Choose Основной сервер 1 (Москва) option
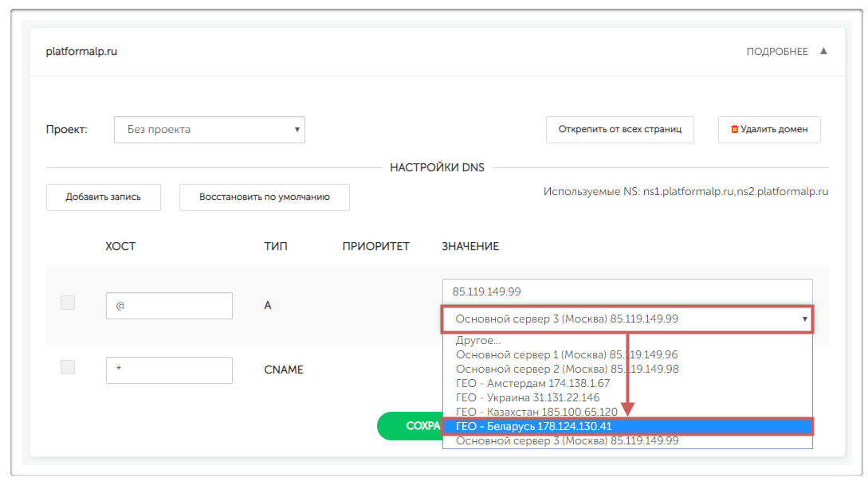The image size is (868, 481). 566,354
